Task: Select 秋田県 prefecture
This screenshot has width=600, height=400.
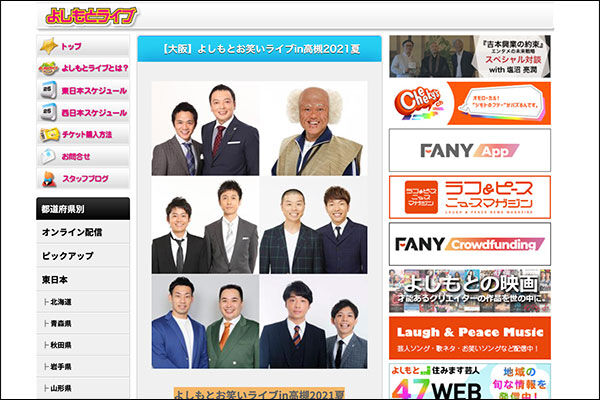Action: click(83, 345)
